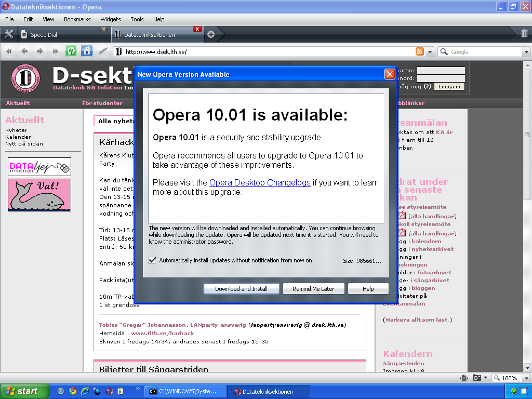Go forward with the Forward arrow
532x399 pixels.
point(39,51)
